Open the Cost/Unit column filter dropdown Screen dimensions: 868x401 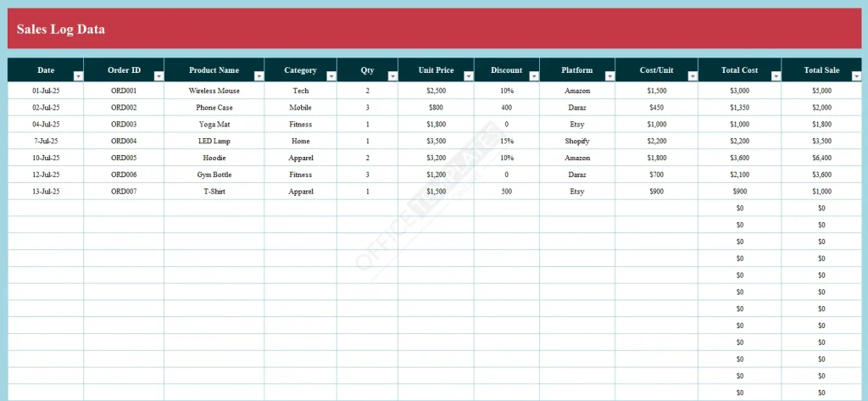693,76
